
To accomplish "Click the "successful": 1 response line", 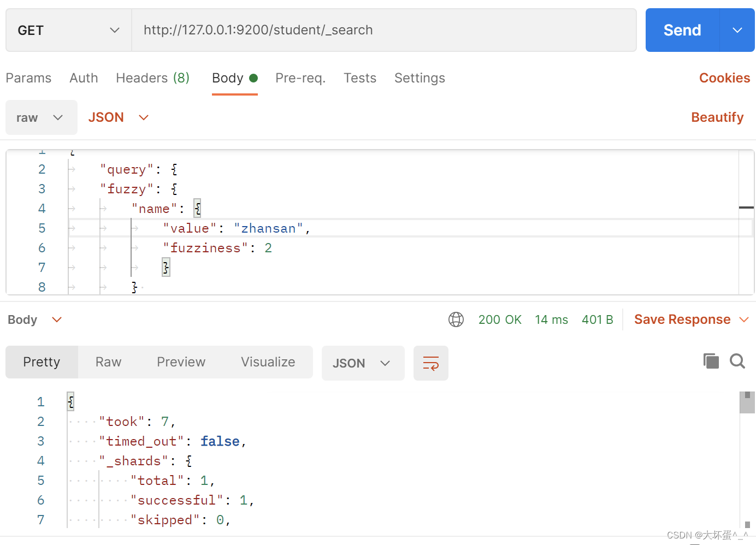I will (x=192, y=500).
